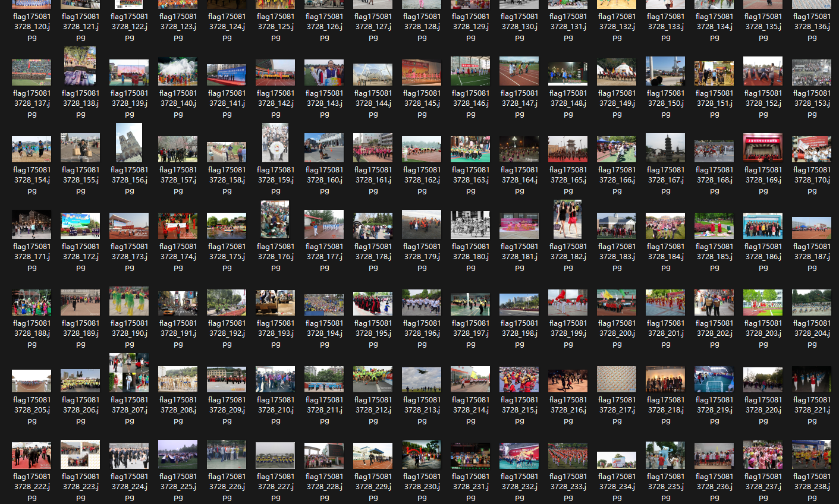Select the airplane thumbnail flag1750813728_213.jpg
Image resolution: width=839 pixels, height=504 pixels.
[422, 380]
